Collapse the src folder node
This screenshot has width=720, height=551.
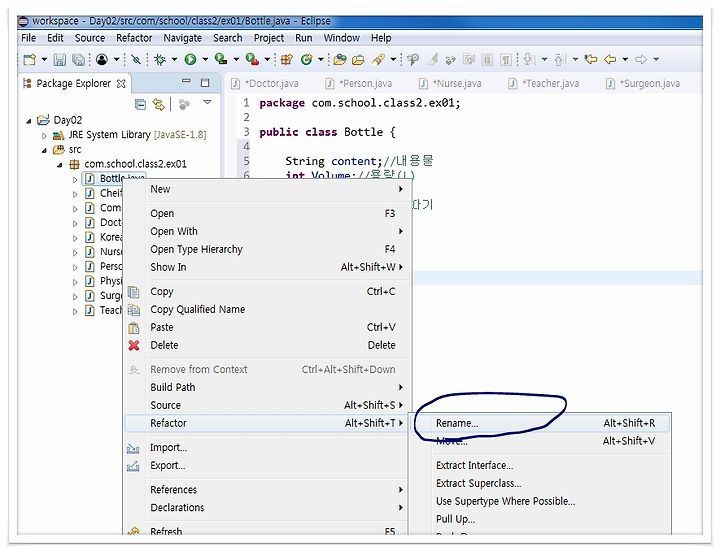tap(44, 150)
